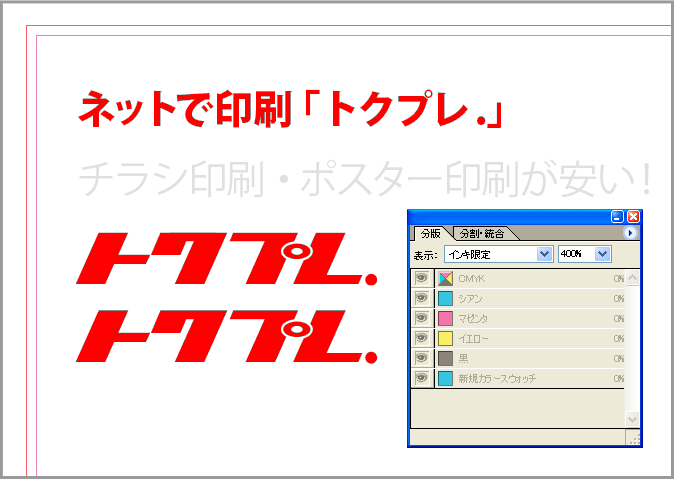Screen dimensions: 674x479
Task: Click the gray 黒 swatch
Action: pyautogui.click(x=445, y=359)
